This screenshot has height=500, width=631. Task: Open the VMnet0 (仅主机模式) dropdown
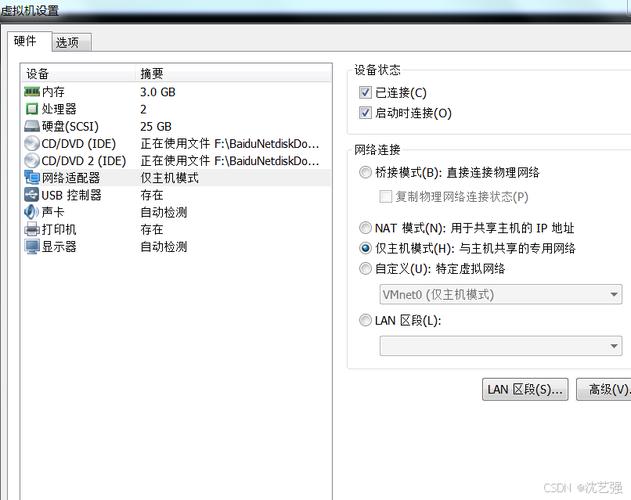(x=500, y=295)
